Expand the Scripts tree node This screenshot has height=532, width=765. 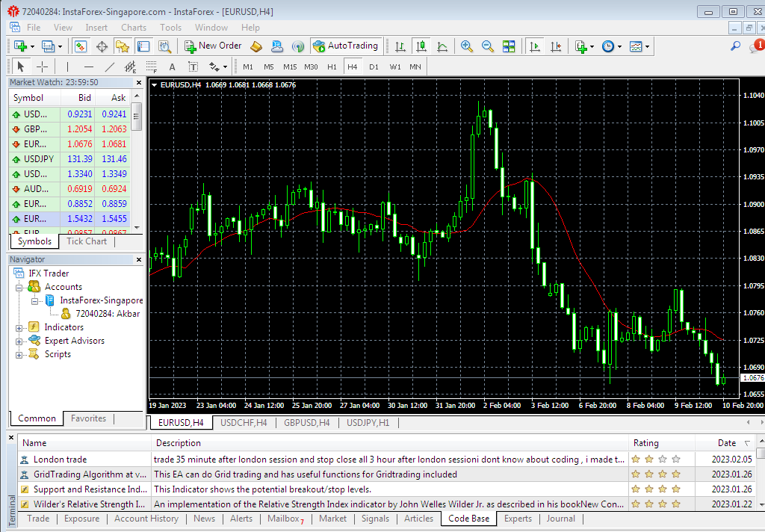(x=19, y=355)
